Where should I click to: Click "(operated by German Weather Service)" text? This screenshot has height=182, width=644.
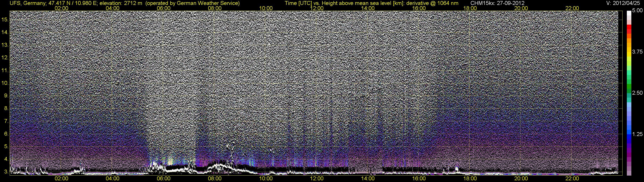(193, 3)
